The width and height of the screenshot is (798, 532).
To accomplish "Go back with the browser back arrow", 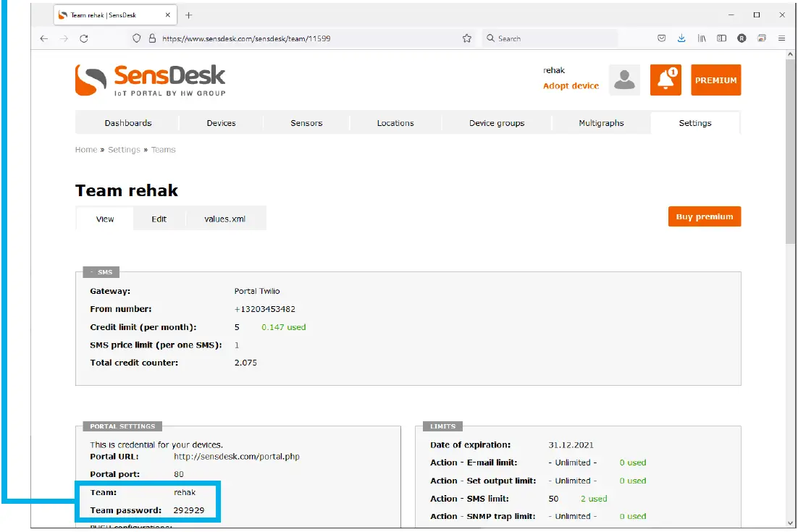I will pyautogui.click(x=44, y=38).
